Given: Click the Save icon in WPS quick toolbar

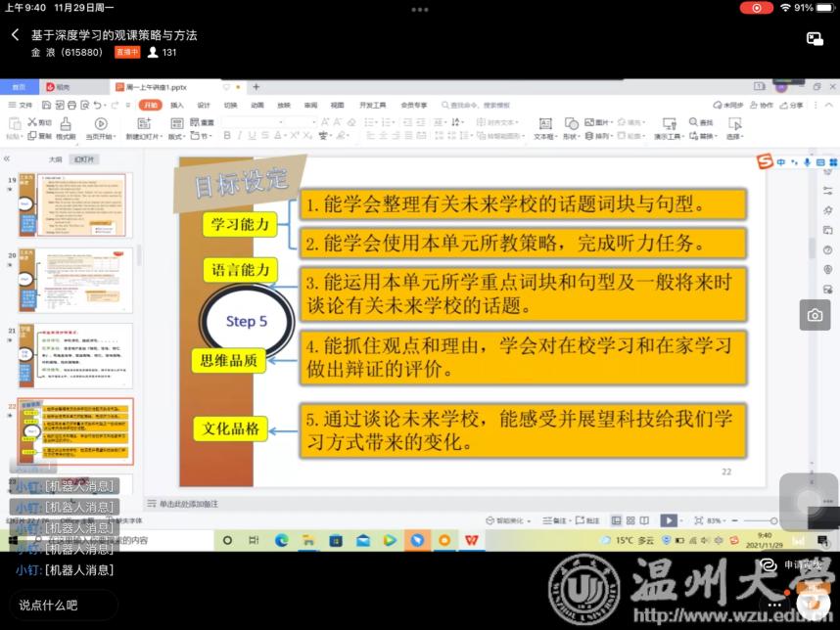Looking at the screenshot, I should point(47,105).
